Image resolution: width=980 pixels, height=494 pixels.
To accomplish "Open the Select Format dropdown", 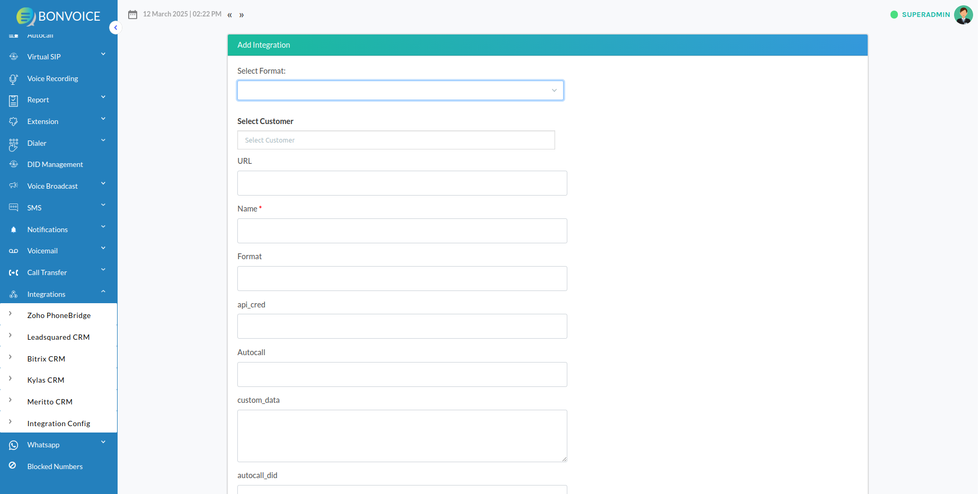I will coord(400,91).
